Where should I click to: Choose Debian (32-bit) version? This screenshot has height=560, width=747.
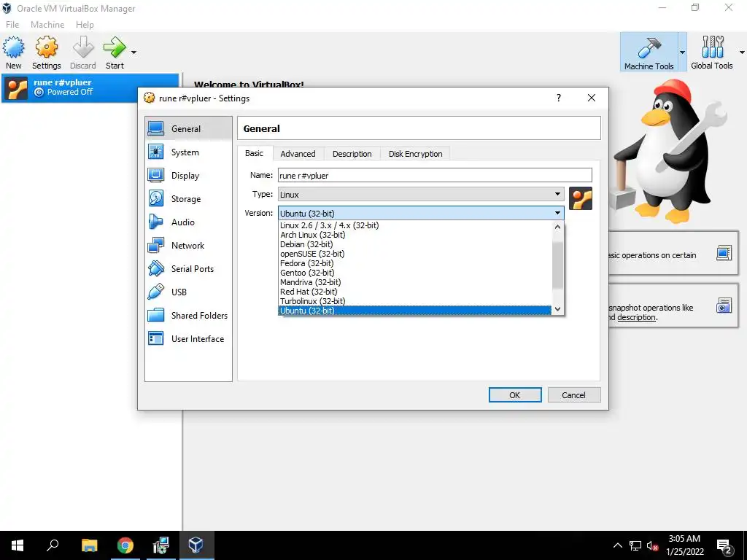[414, 244]
